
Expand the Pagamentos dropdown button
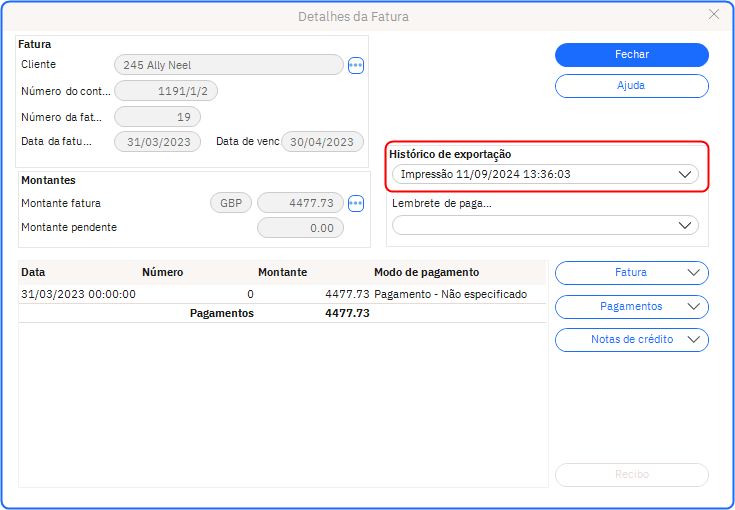click(x=631, y=307)
